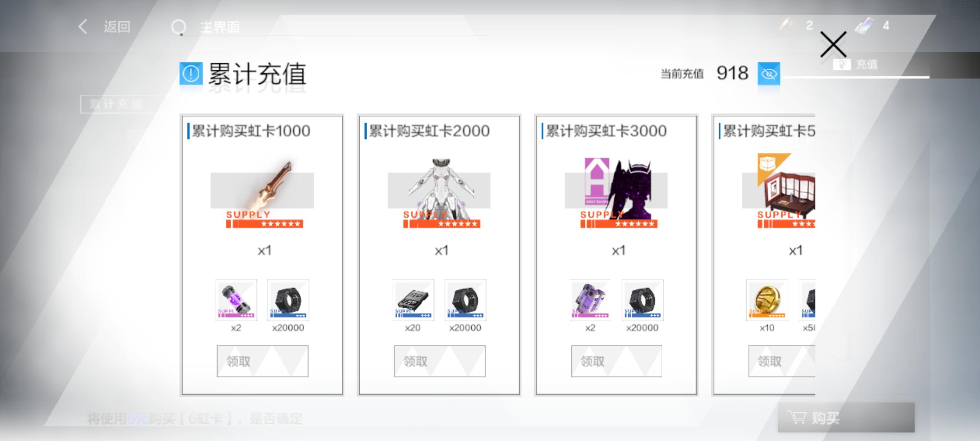This screenshot has height=441, width=980.
Task: Click the 返回 back arrow
Action: tap(83, 27)
